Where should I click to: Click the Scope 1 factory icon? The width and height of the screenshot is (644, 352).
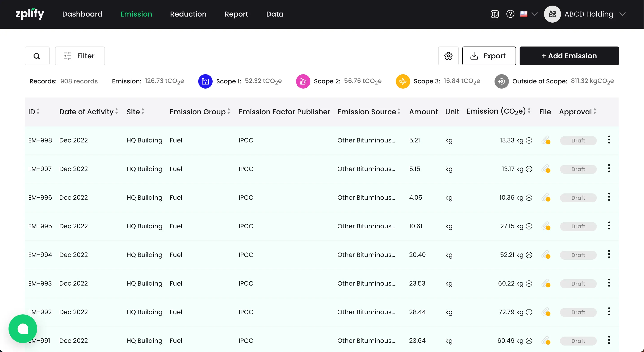[x=205, y=81]
